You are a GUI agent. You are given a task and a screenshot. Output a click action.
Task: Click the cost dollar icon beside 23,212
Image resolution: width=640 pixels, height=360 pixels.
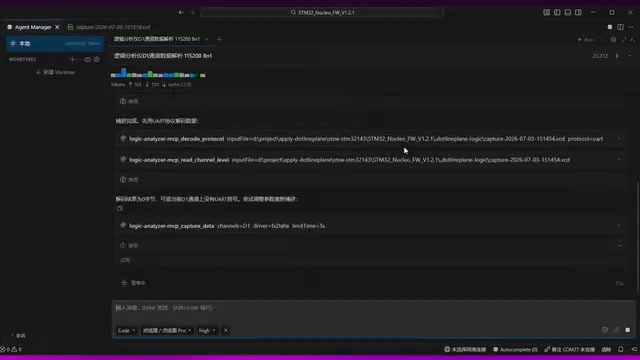click(x=617, y=56)
